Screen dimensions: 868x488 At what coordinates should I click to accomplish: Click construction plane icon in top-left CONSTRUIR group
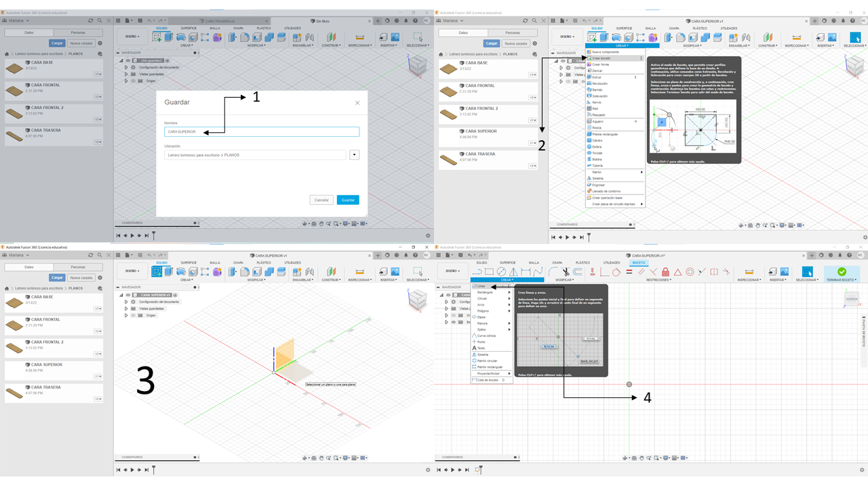click(x=331, y=37)
